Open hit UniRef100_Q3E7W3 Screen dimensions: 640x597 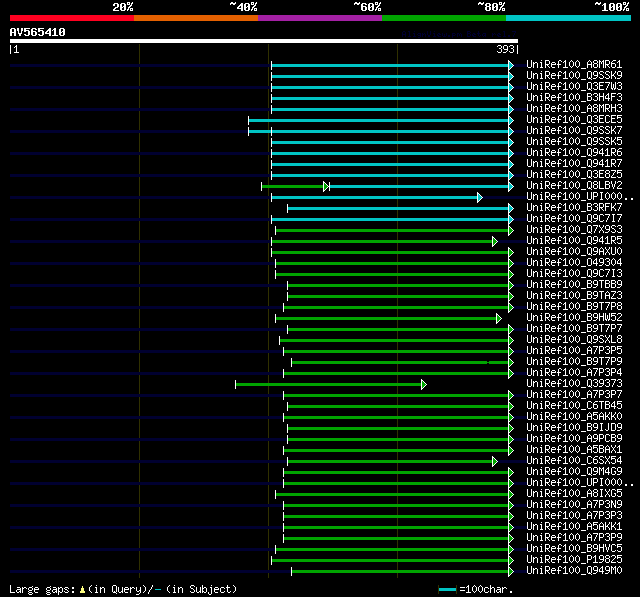coord(574,87)
